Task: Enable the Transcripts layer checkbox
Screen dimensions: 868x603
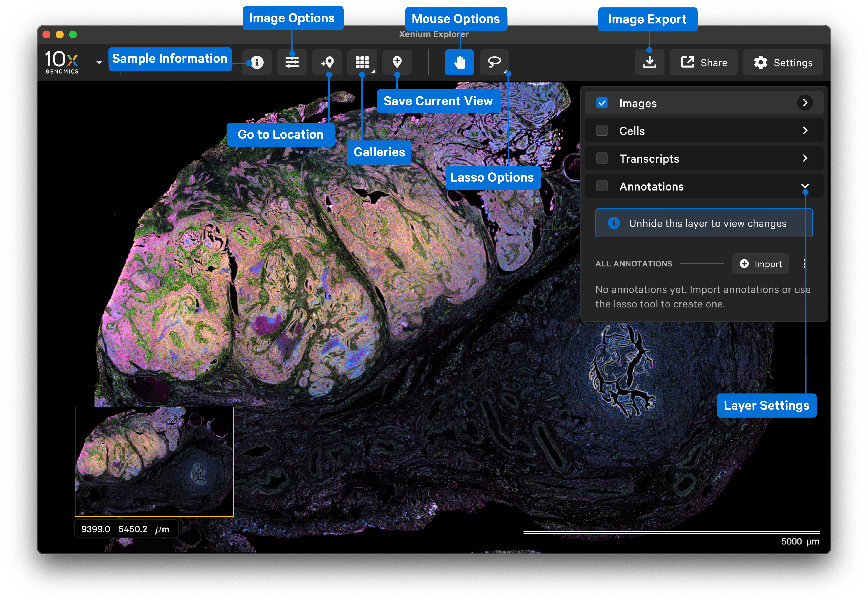Action: pyautogui.click(x=602, y=158)
